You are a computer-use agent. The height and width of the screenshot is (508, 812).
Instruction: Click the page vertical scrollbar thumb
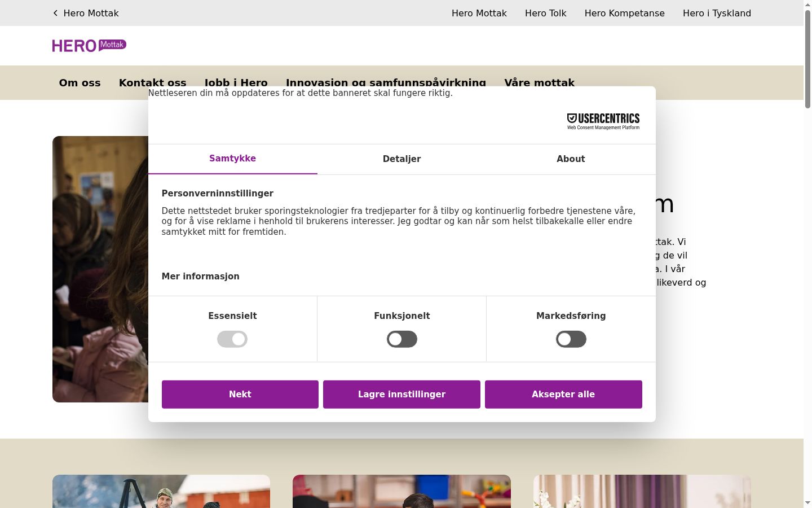click(807, 59)
